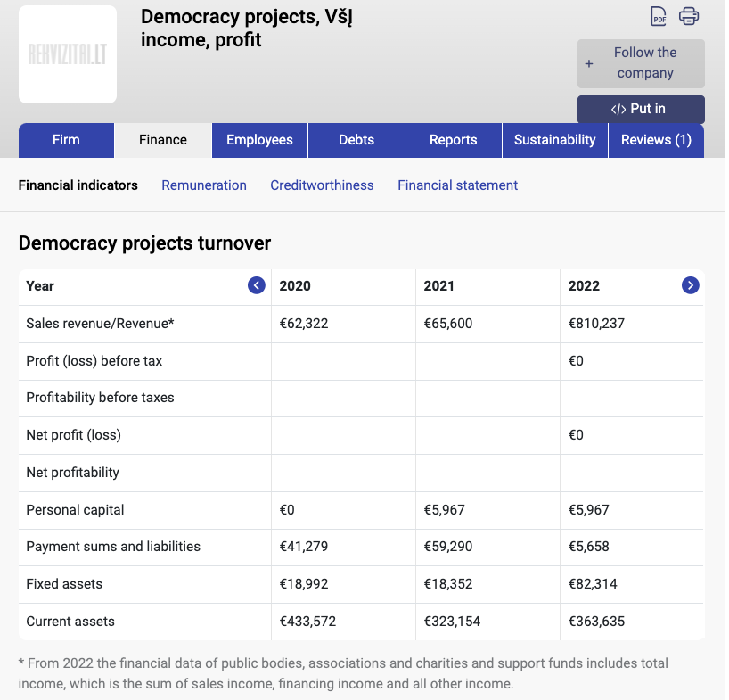729x700 pixels.
Task: Click current assets value €323,154
Action: (x=452, y=622)
